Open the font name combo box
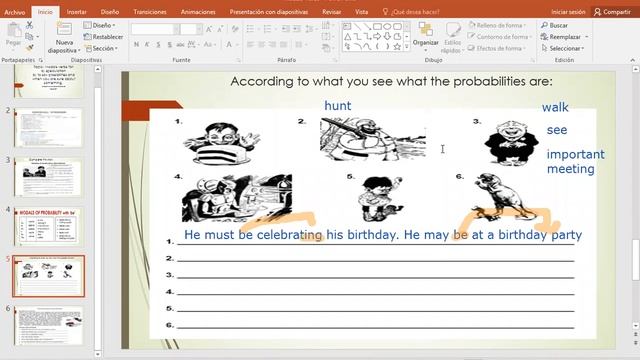This screenshot has width=640, height=360. point(155,29)
